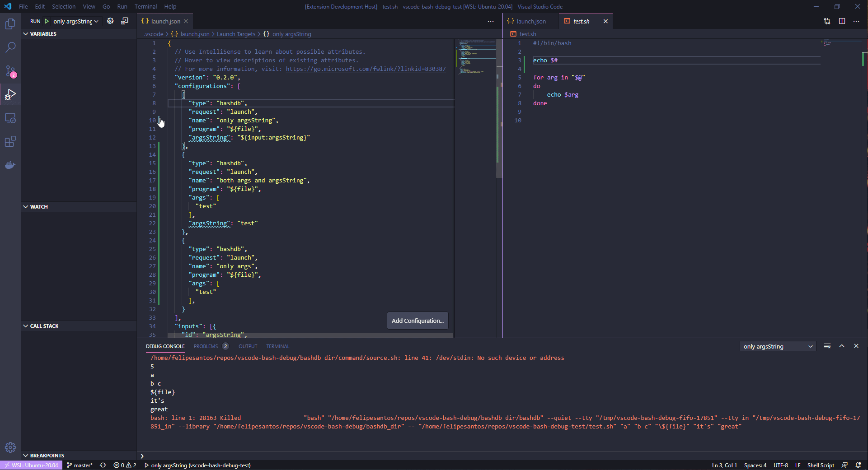
Task: Click the Add Configuration button
Action: (x=418, y=321)
